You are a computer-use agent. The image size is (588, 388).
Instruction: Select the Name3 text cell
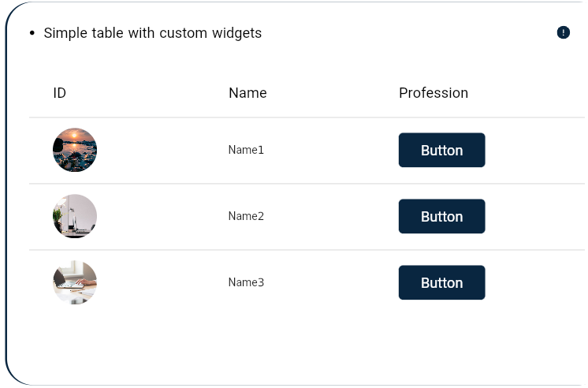[x=246, y=282]
